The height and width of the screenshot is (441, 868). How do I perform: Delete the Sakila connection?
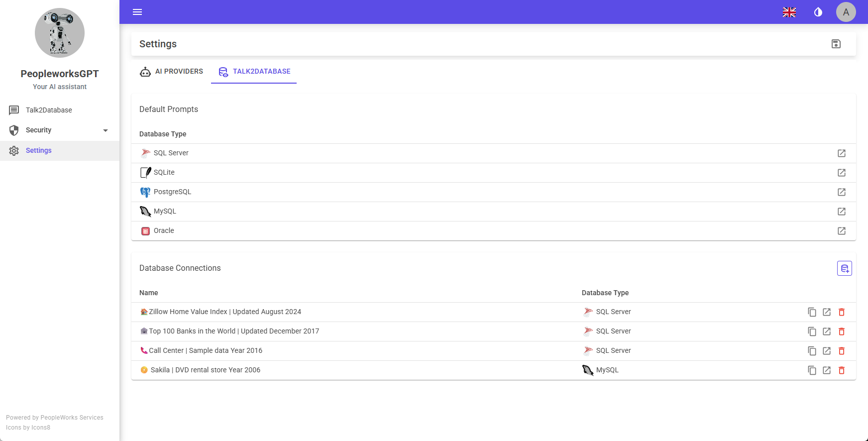[x=842, y=370]
